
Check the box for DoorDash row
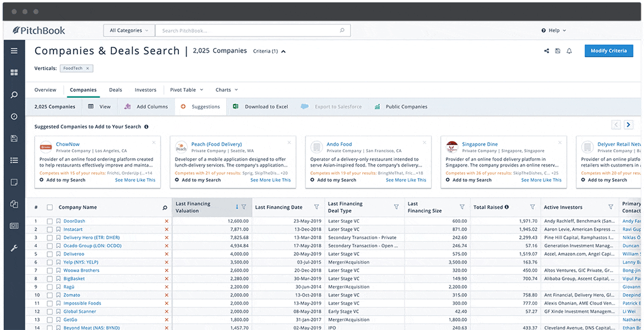coord(50,221)
